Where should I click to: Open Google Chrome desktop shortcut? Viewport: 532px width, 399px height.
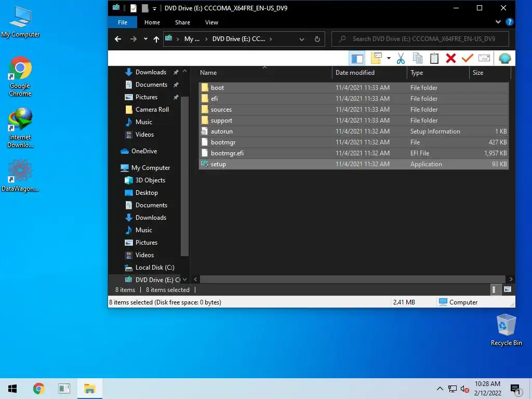coord(20,77)
